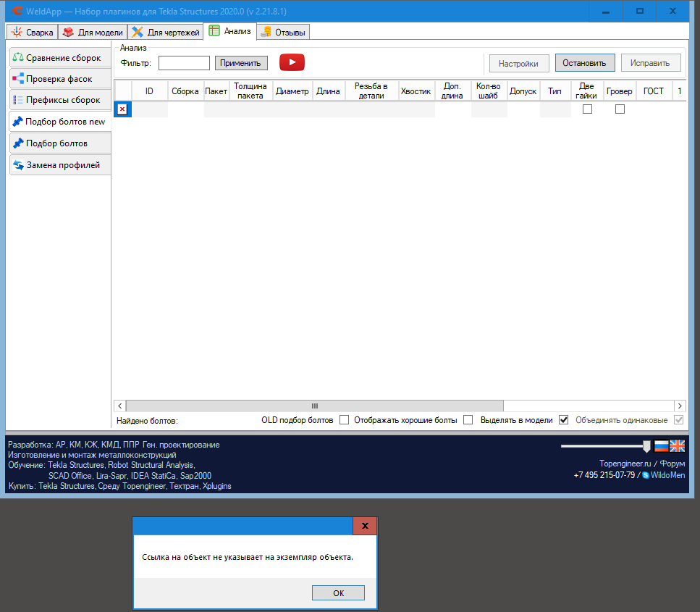
Task: Open Замена профилей from sidebar
Action: pos(59,165)
